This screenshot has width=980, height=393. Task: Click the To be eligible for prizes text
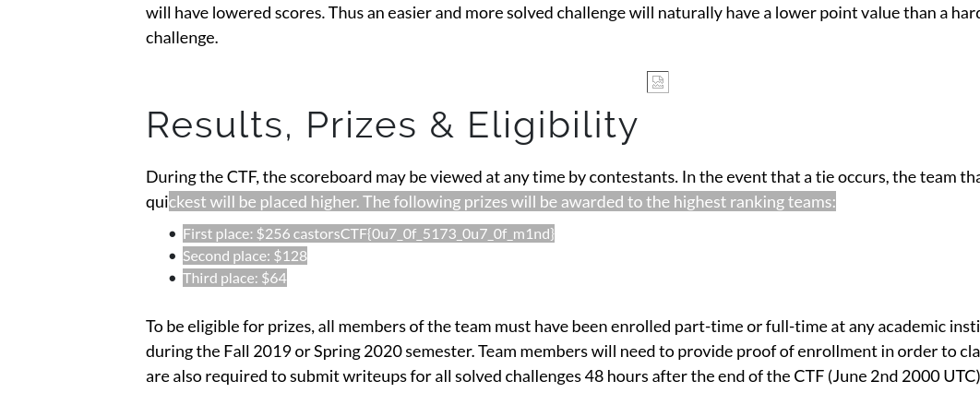(x=230, y=327)
